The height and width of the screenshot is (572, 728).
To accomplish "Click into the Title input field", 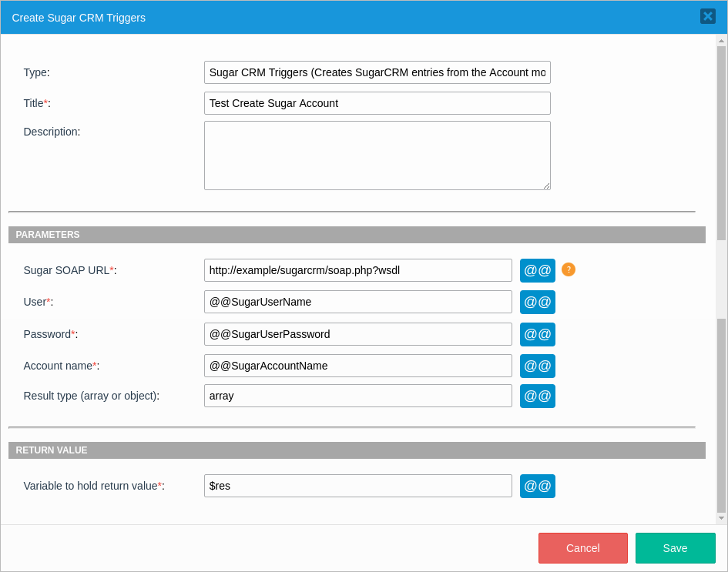I will tap(377, 103).
